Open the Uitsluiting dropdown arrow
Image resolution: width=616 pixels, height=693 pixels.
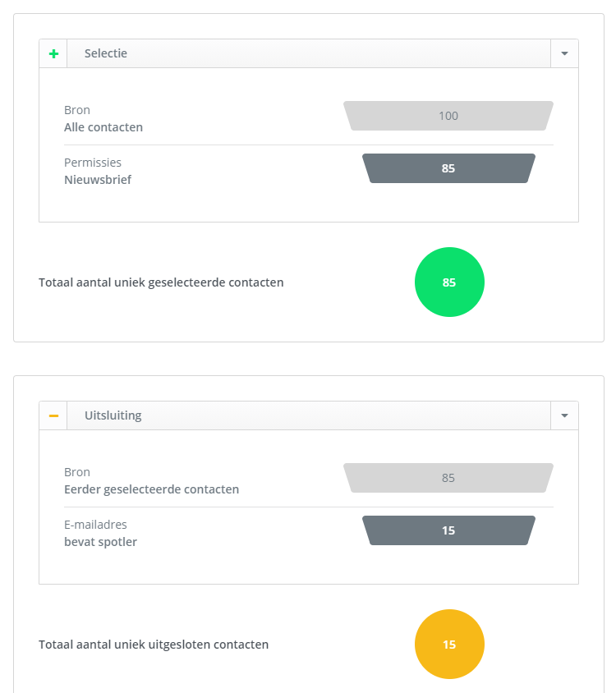click(x=564, y=415)
